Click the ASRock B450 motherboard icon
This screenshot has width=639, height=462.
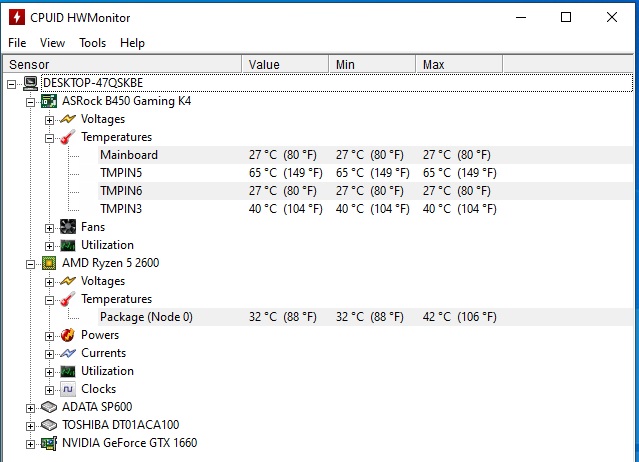coord(49,101)
